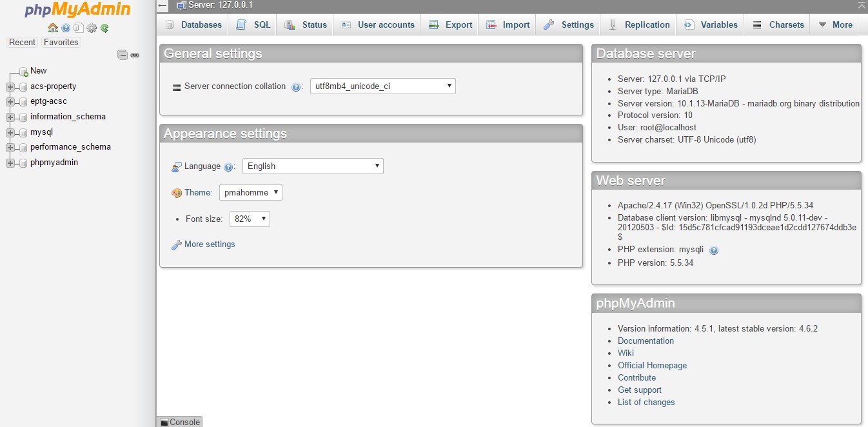Click the home icon in the navigation panel

tap(53, 28)
